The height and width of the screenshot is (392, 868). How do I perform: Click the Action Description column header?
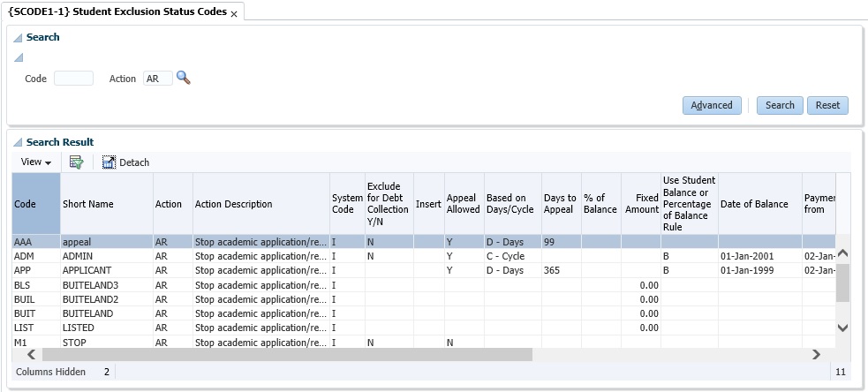[x=261, y=204]
